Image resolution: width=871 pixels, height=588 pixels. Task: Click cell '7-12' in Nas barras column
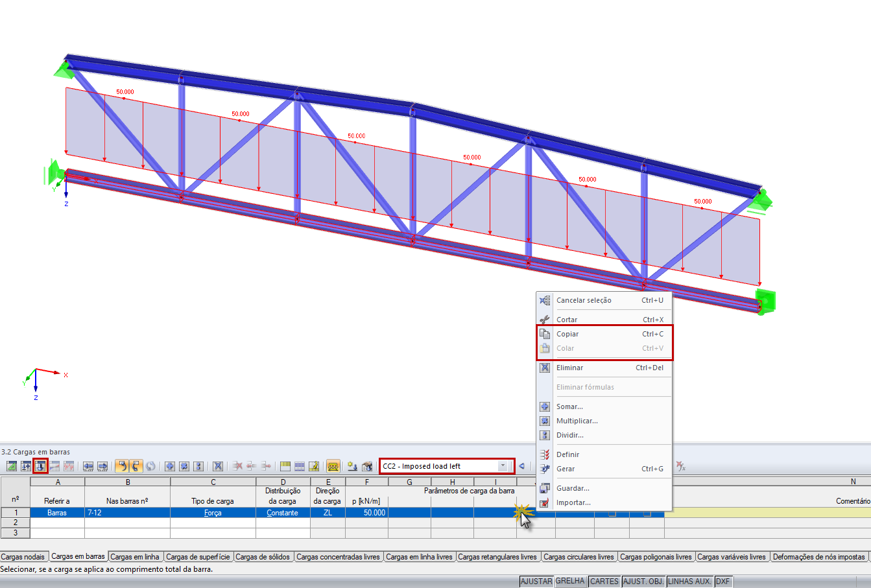[127, 512]
